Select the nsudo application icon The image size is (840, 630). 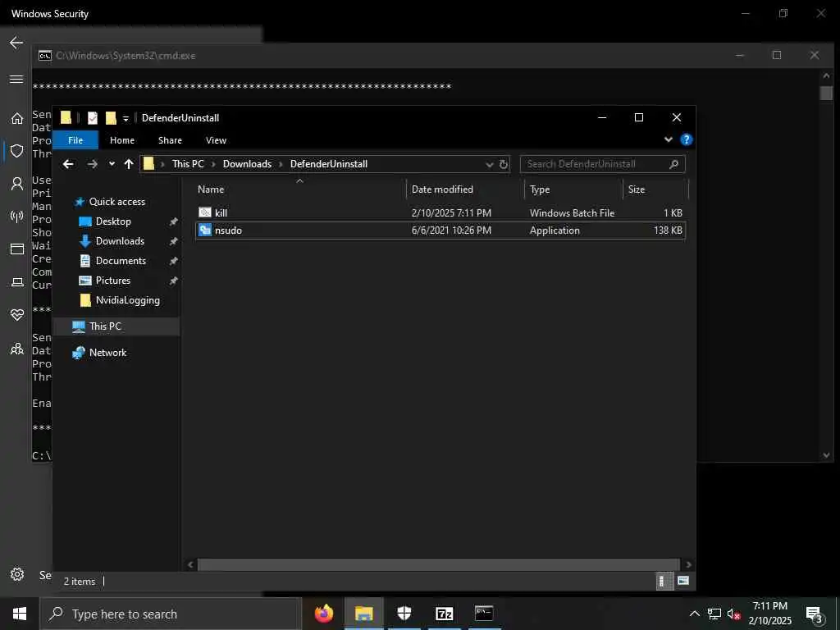tap(205, 231)
